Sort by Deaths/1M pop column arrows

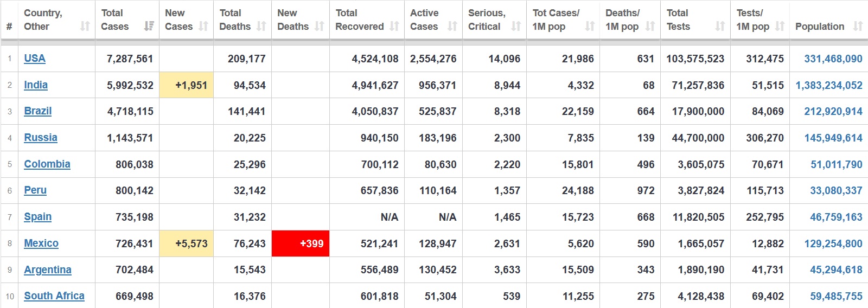[650, 26]
